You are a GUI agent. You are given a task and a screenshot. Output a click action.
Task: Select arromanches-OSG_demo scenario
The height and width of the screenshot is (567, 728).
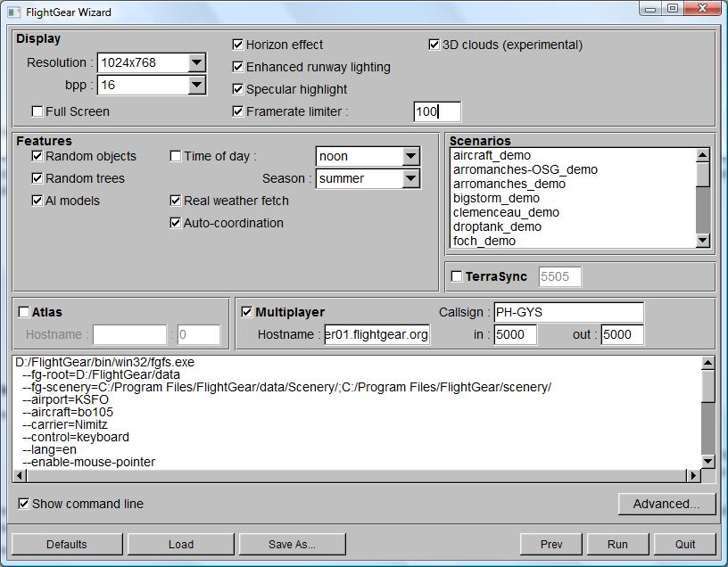(574, 169)
